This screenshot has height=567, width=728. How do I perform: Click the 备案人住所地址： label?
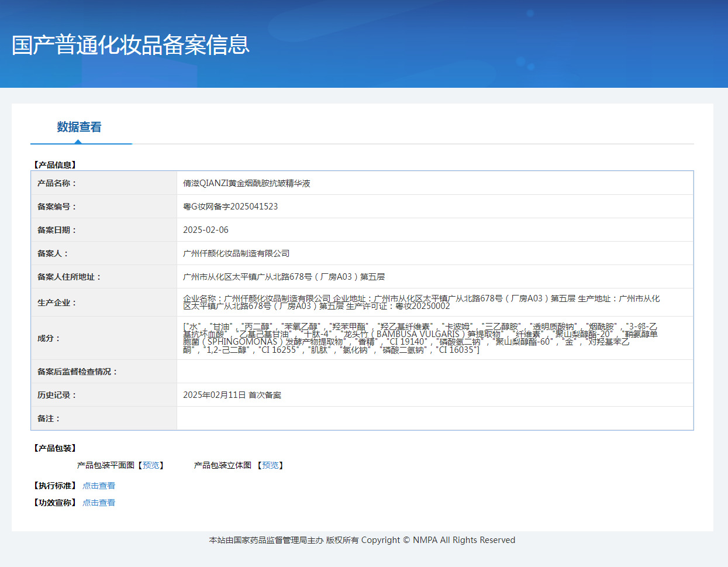[69, 277]
